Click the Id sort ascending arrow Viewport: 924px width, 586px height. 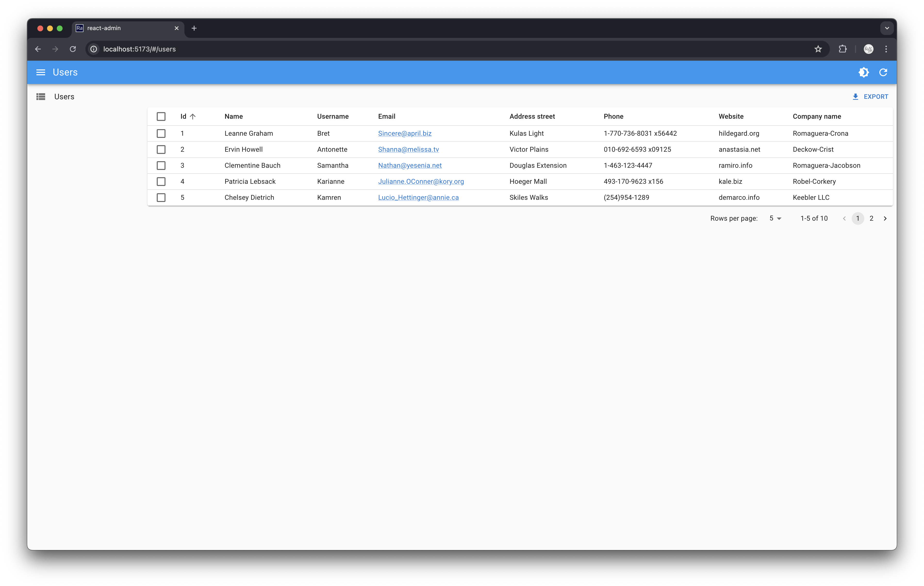pos(193,116)
